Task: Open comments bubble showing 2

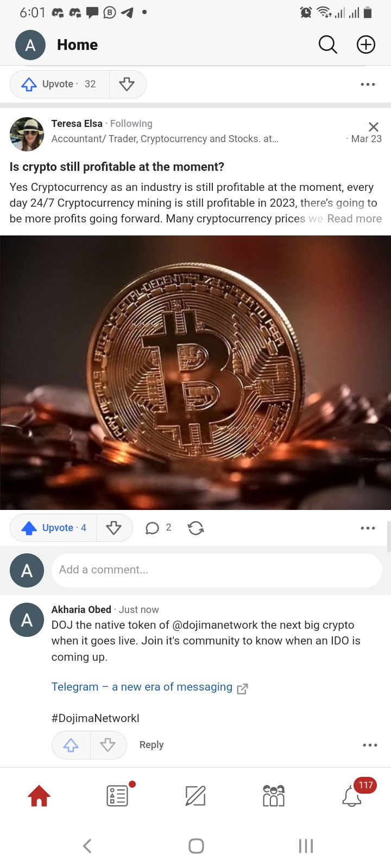Action: click(158, 528)
